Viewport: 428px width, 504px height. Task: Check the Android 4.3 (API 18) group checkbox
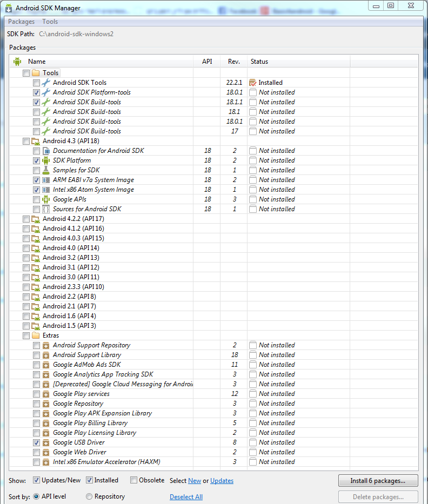tap(26, 142)
